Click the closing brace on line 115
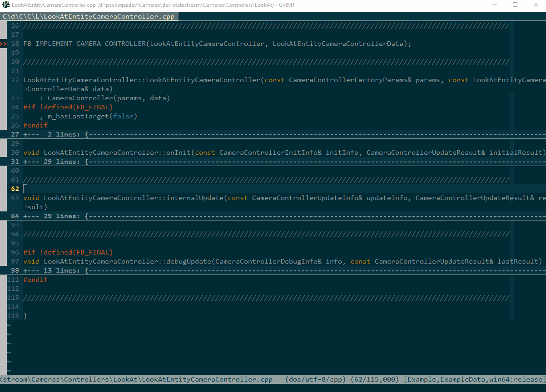546x392 pixels. (x=25, y=316)
